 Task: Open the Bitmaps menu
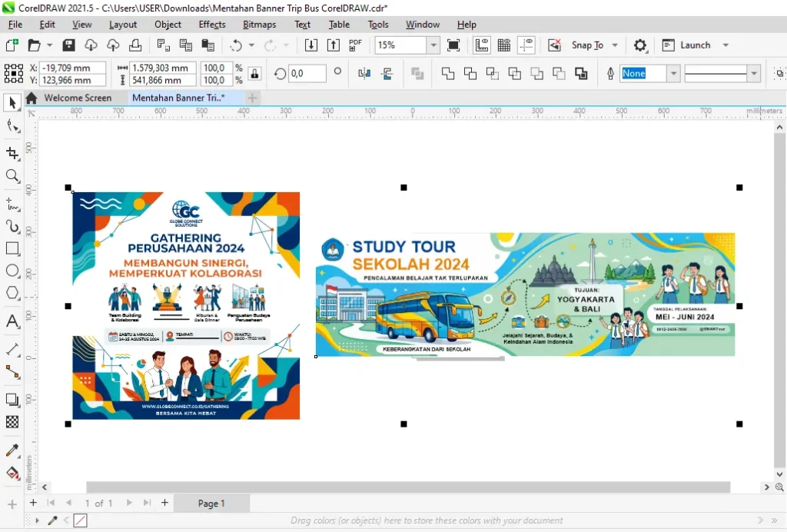[260, 25]
